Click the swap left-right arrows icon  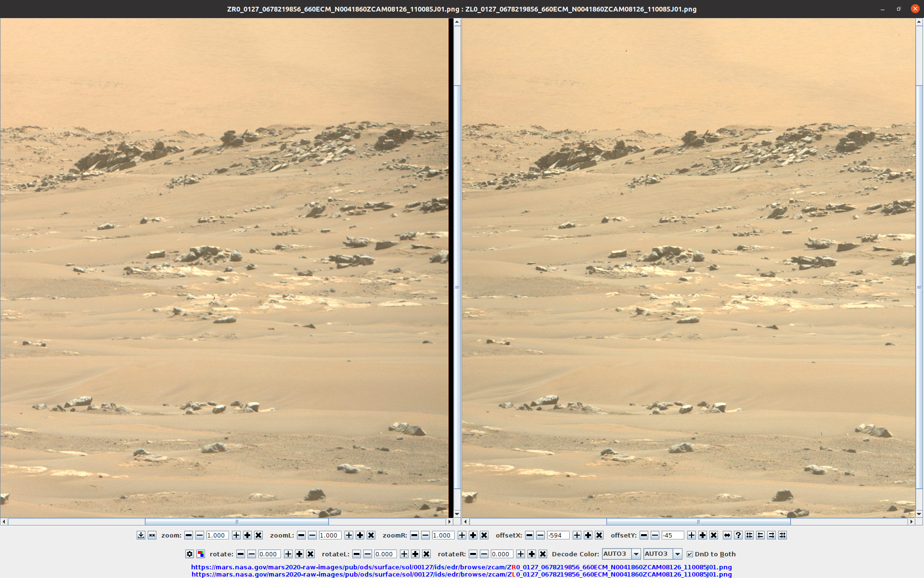727,535
